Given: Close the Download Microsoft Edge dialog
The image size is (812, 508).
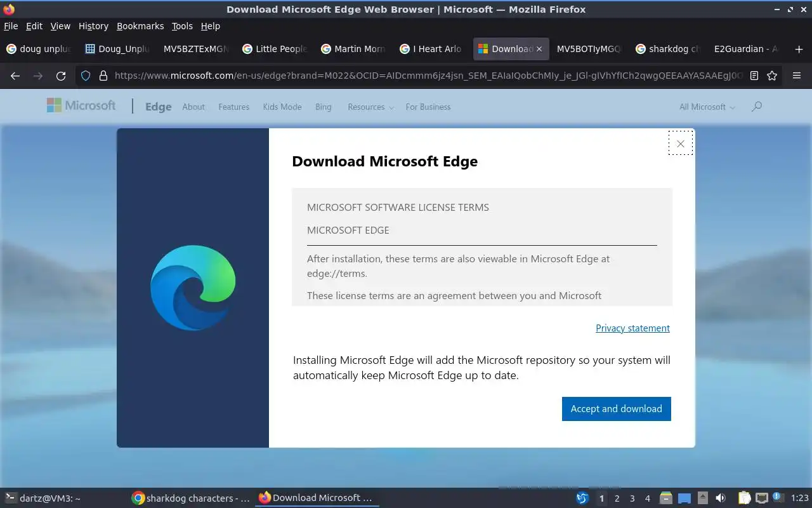Looking at the screenshot, I should [680, 144].
